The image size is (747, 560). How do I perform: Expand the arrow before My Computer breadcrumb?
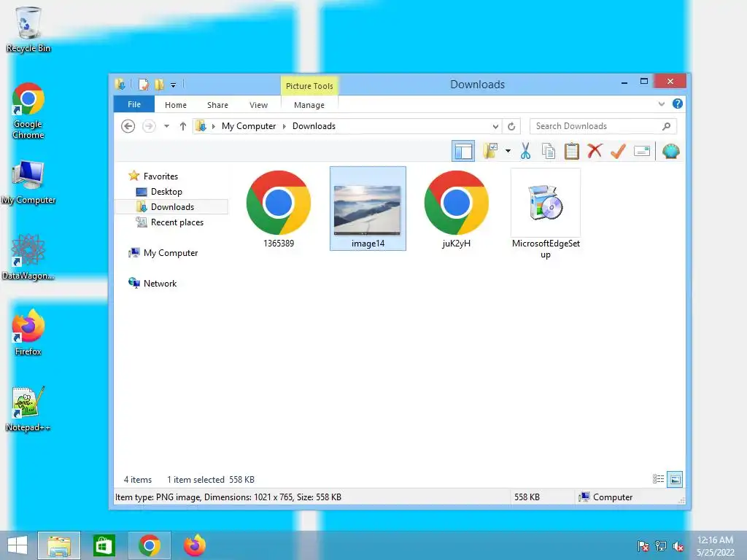(x=214, y=126)
